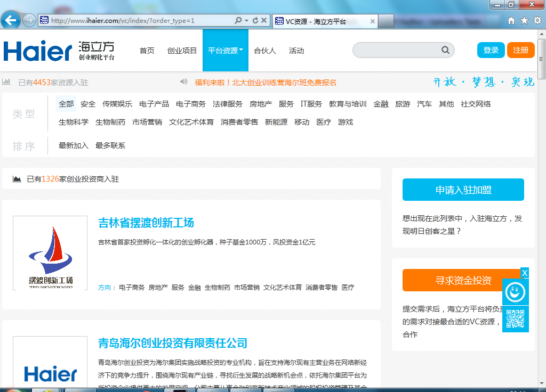The image size is (546, 392).
Task: Filter by 旅游 type
Action: 403,104
